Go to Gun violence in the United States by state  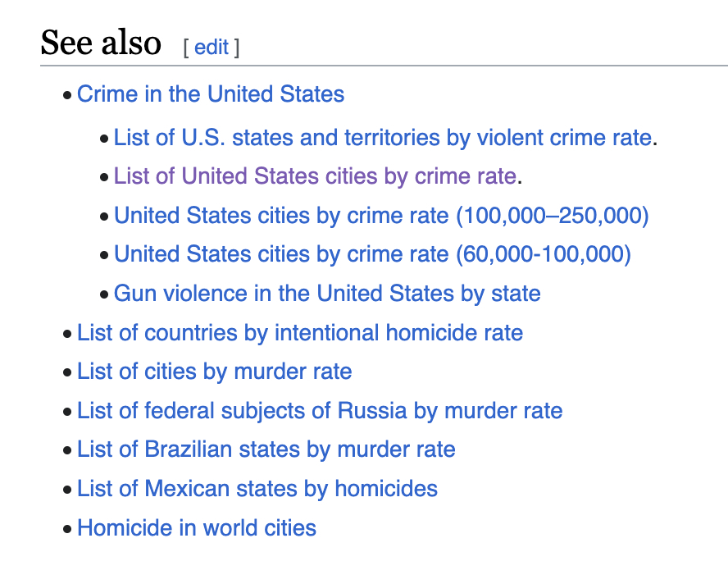pyautogui.click(x=327, y=294)
